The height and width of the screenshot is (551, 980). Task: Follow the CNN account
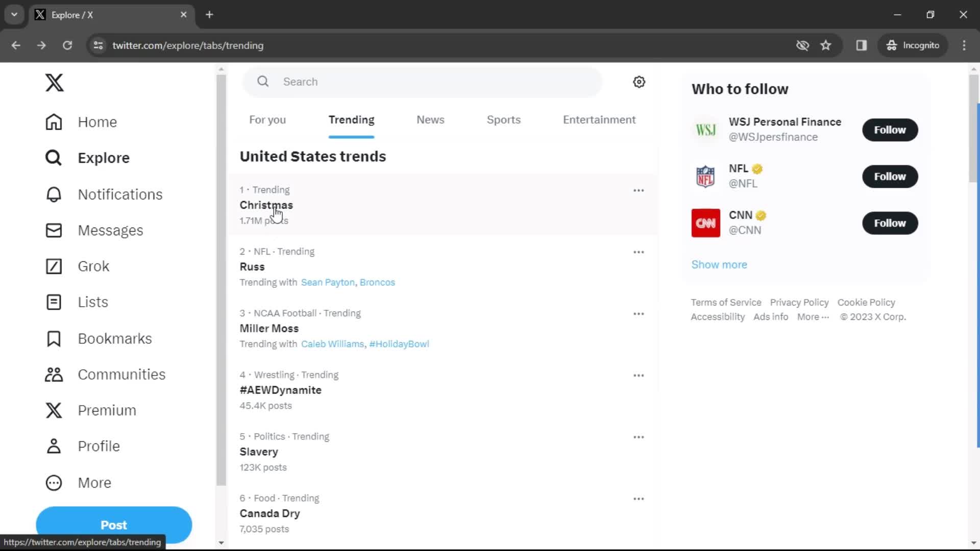point(890,223)
